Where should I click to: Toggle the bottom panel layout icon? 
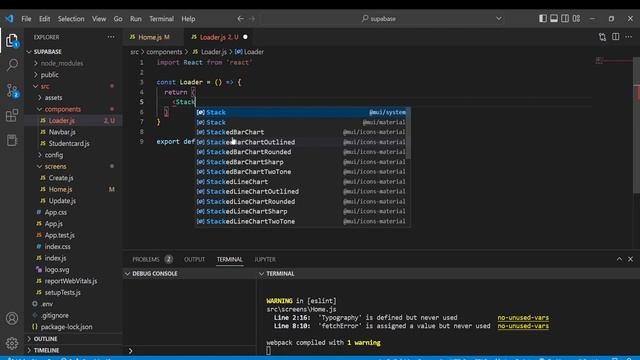click(x=553, y=18)
